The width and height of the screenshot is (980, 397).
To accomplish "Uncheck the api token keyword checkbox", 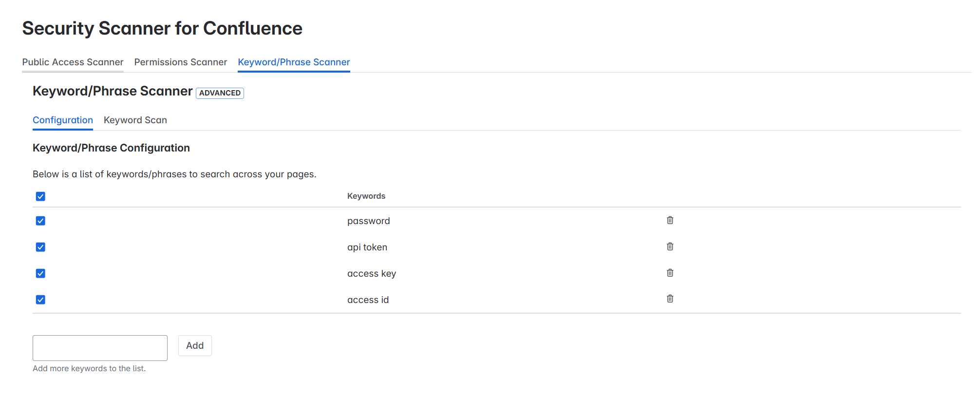I will pos(40,247).
